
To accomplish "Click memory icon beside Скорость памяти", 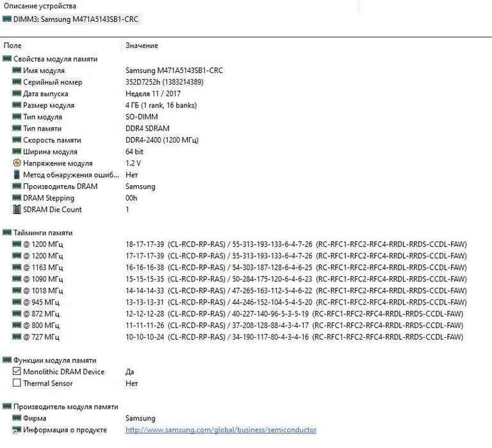I will pyautogui.click(x=17, y=140).
